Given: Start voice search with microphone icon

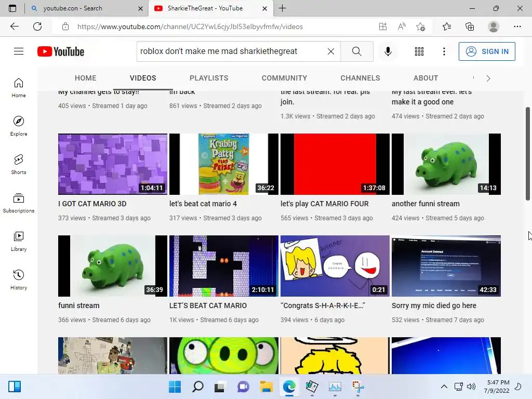Looking at the screenshot, I should 388,51.
